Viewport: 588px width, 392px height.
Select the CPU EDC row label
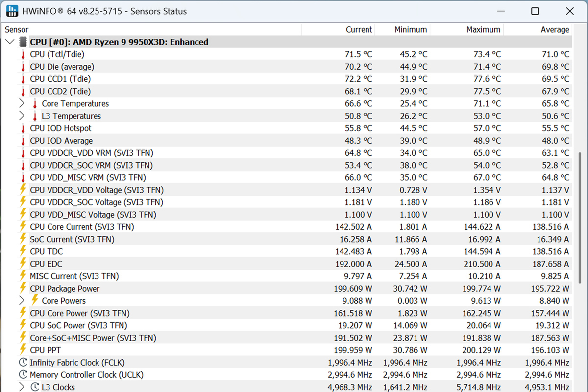(46, 264)
